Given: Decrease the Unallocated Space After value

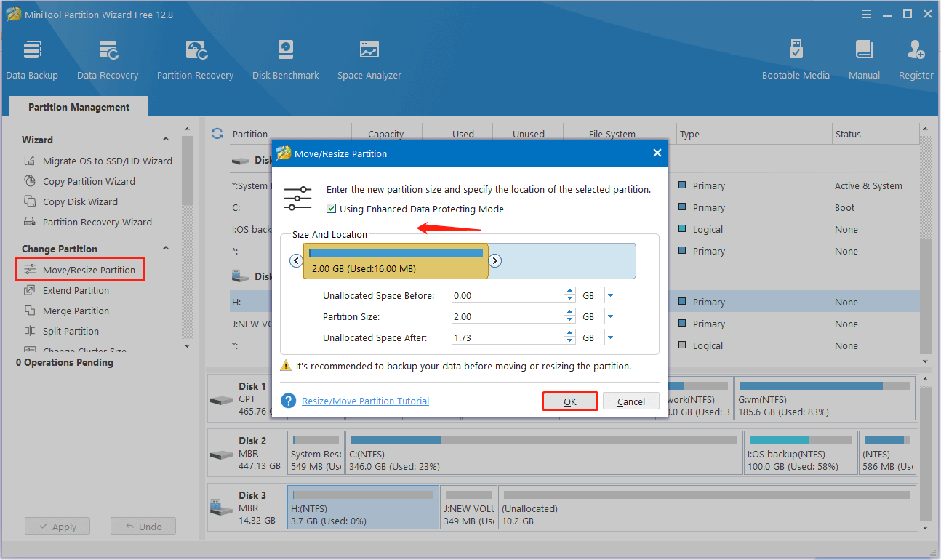Looking at the screenshot, I should click(569, 341).
